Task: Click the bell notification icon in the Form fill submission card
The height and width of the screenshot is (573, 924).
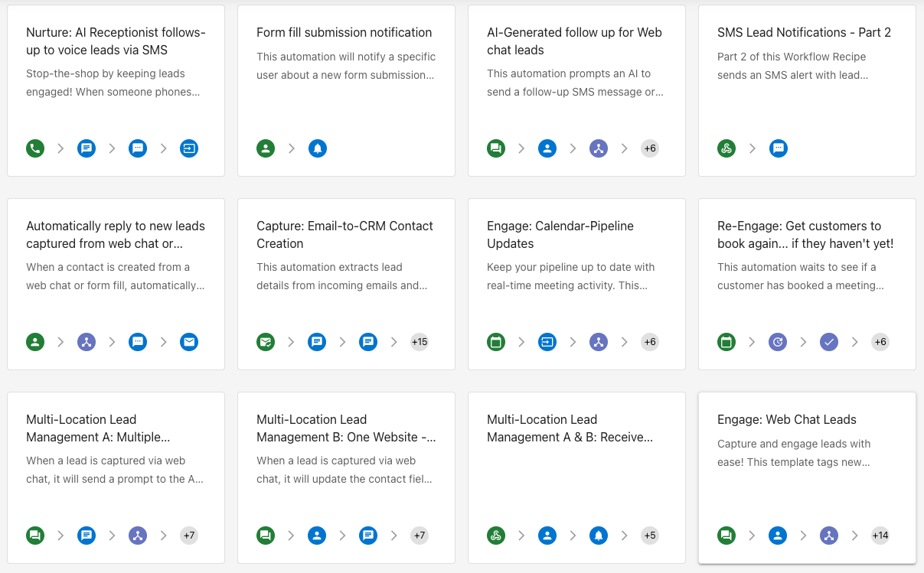Action: pyautogui.click(x=318, y=148)
